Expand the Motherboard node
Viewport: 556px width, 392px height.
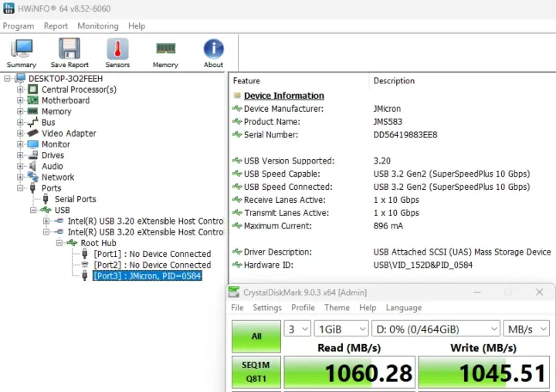[x=20, y=100]
